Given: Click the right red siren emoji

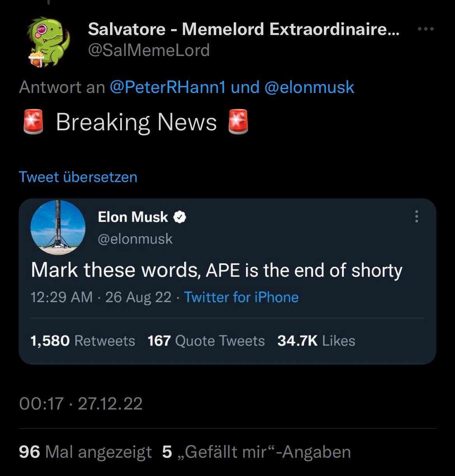Looking at the screenshot, I should [x=238, y=122].
